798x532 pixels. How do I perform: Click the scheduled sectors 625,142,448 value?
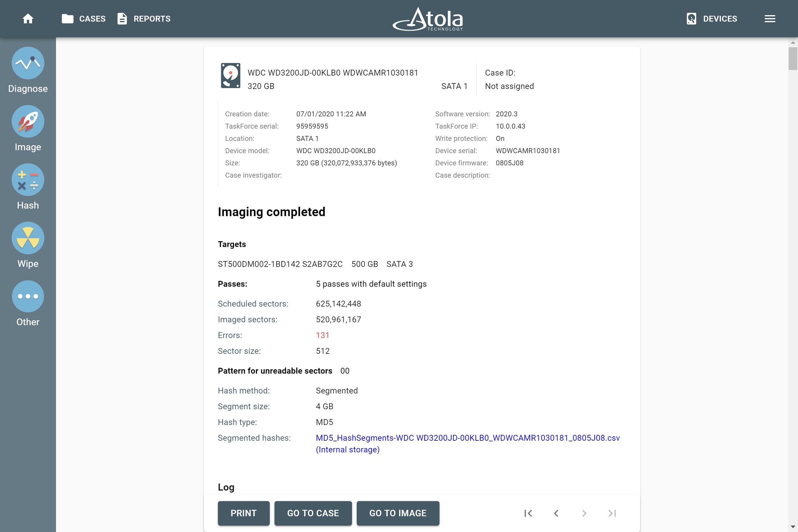coord(338,304)
